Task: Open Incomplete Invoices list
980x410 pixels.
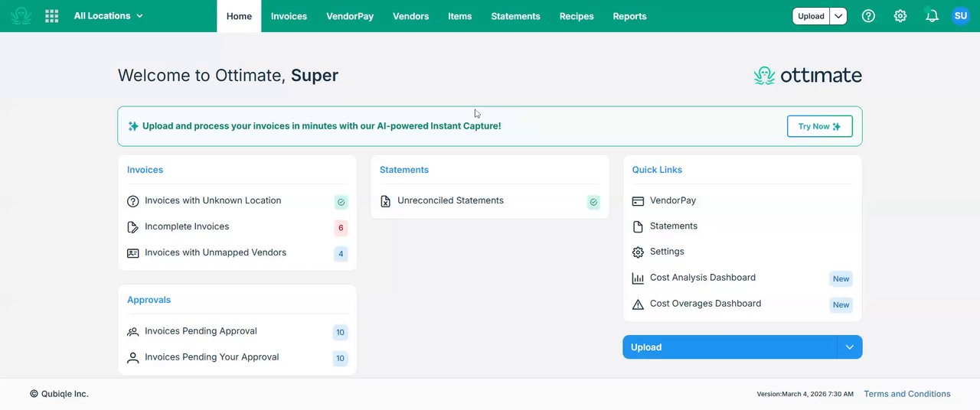Action: pyautogui.click(x=187, y=227)
